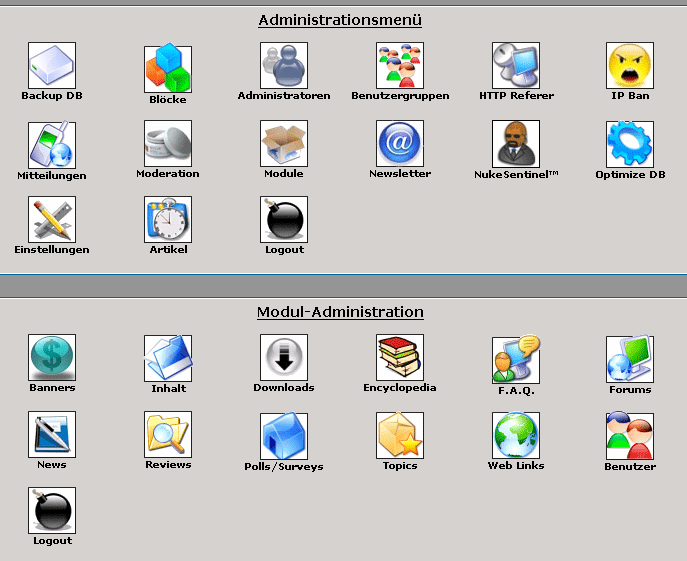Image resolution: width=687 pixels, height=561 pixels.
Task: Click the bomb icon in Modul-Administration
Action: coord(52,510)
